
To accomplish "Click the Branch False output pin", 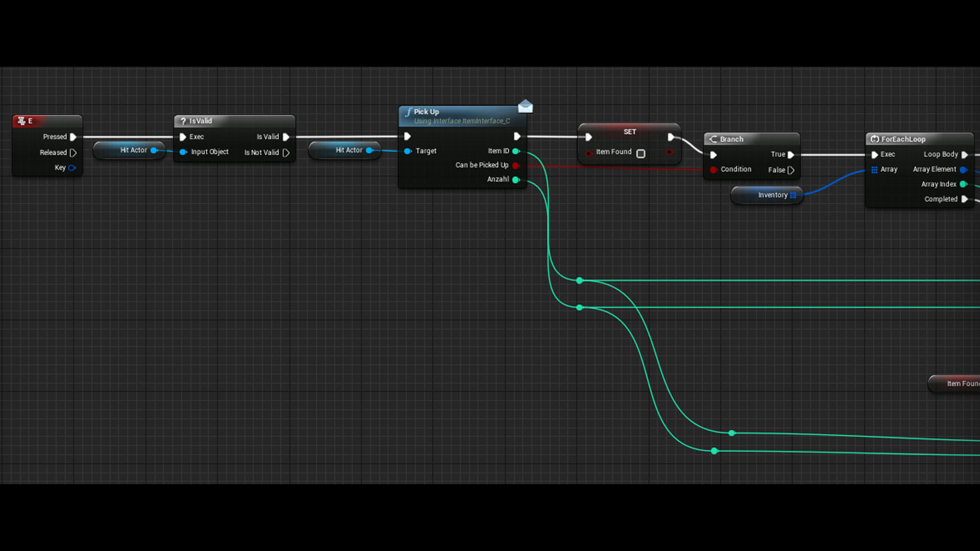I will tap(791, 170).
